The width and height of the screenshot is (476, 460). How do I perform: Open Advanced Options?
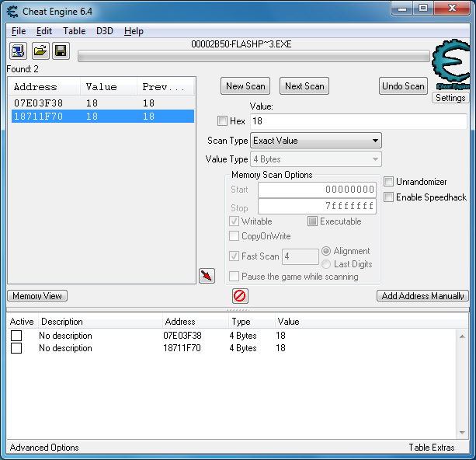tap(44, 448)
